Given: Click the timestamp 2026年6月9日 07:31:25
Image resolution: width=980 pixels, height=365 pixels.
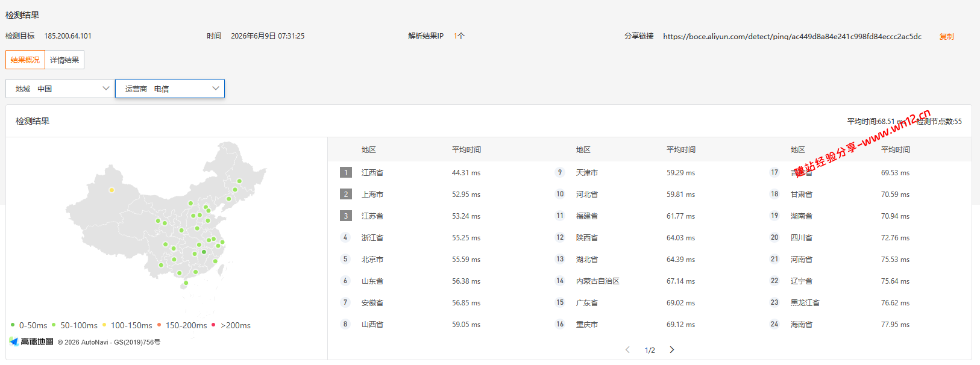Looking at the screenshot, I should point(268,36).
